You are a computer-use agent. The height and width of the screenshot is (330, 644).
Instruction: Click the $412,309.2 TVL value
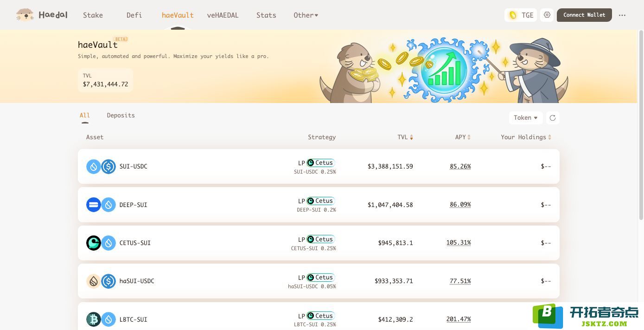[395, 319]
